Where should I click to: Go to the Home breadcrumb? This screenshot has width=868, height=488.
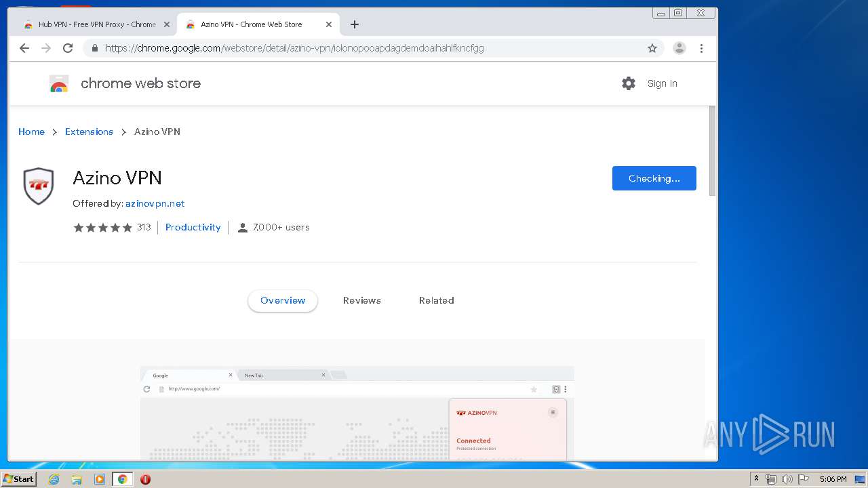click(x=31, y=131)
